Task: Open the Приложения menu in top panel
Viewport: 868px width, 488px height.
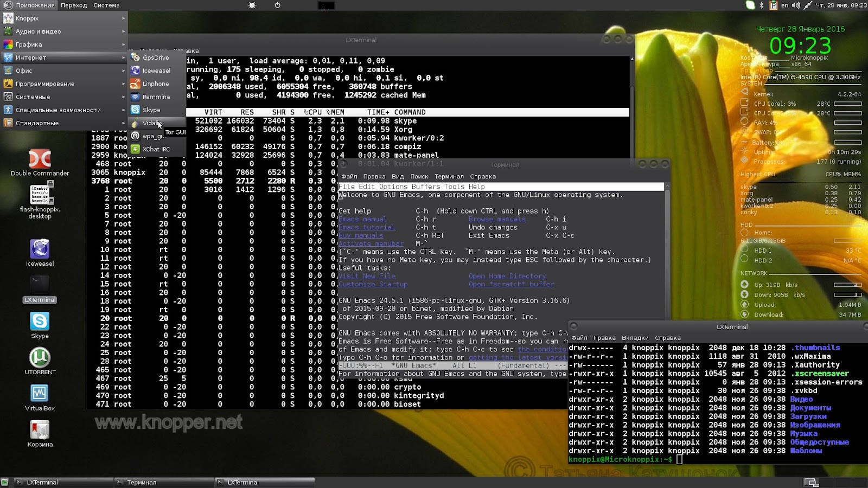Action: tap(29, 5)
